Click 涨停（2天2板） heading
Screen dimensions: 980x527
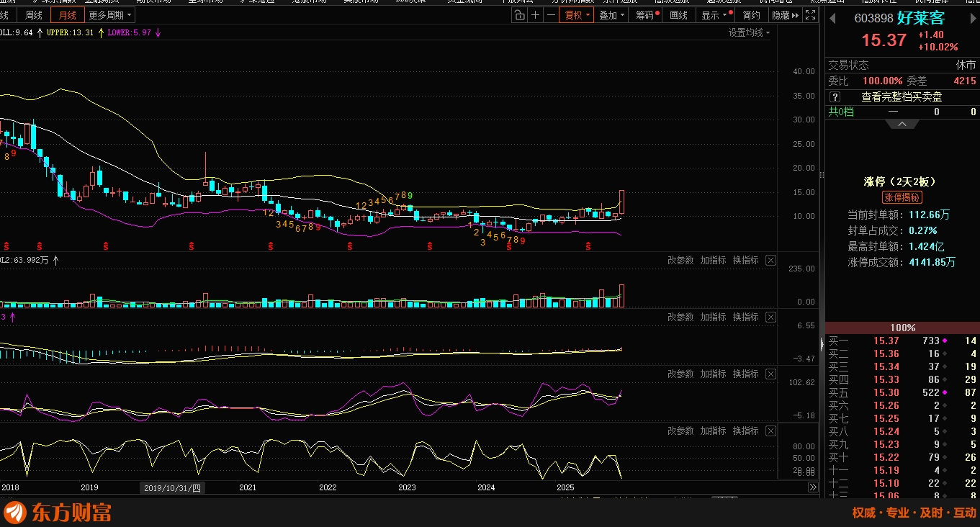902,181
